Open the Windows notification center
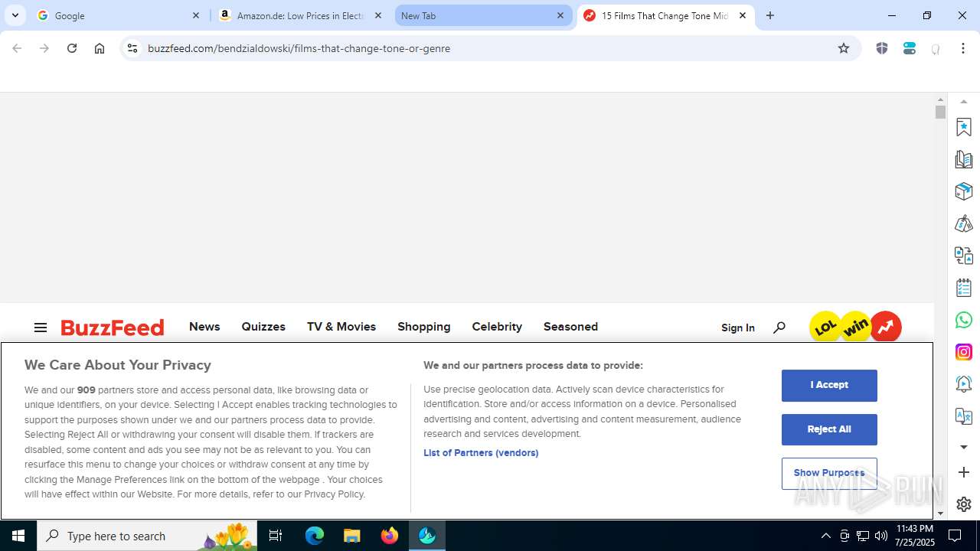 coord(955,536)
